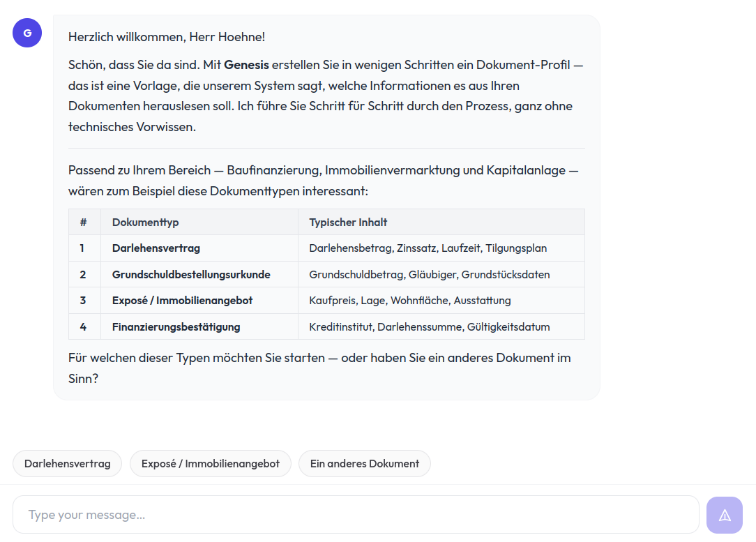
Task: Click the row number "4" cell
Action: pos(84,326)
